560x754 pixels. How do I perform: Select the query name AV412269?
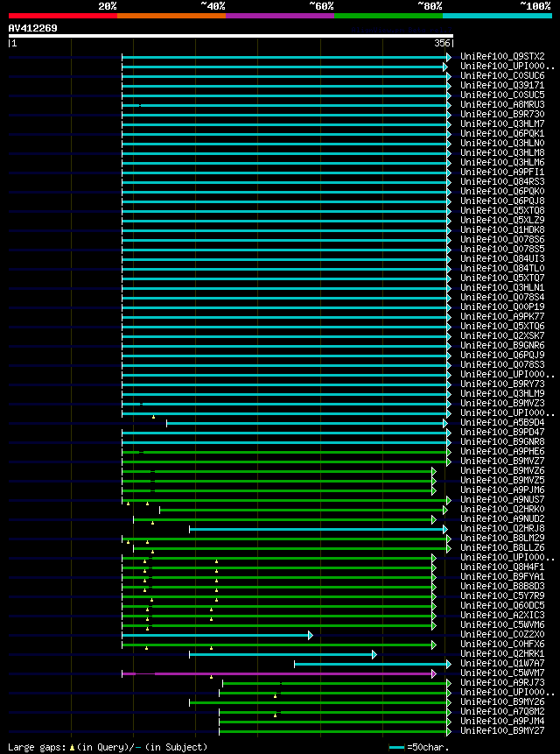coord(32,28)
